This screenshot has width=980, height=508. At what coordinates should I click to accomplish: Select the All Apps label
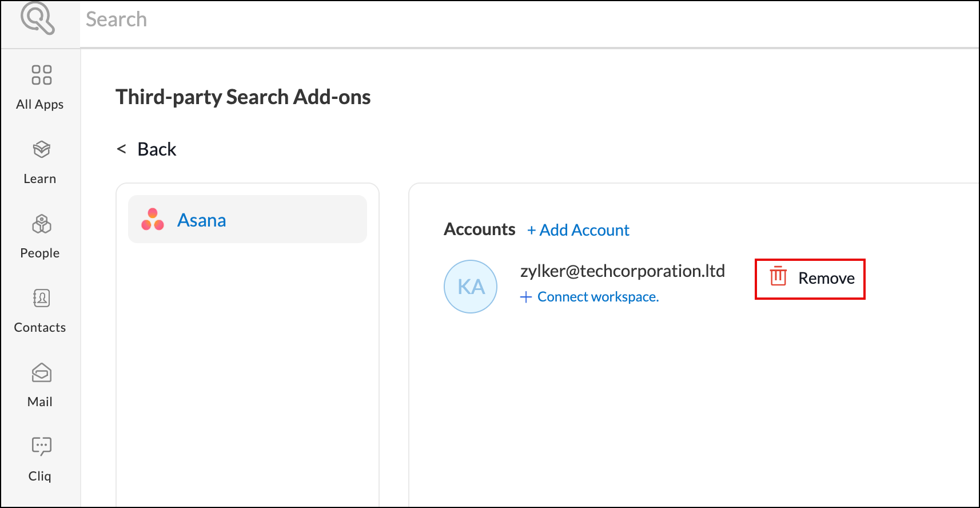coord(40,105)
